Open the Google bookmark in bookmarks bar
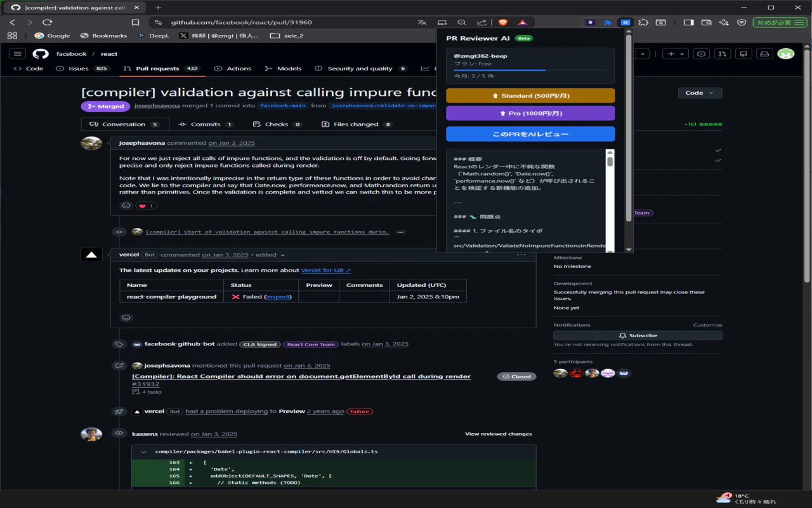The height and width of the screenshot is (508, 812). 52,36
